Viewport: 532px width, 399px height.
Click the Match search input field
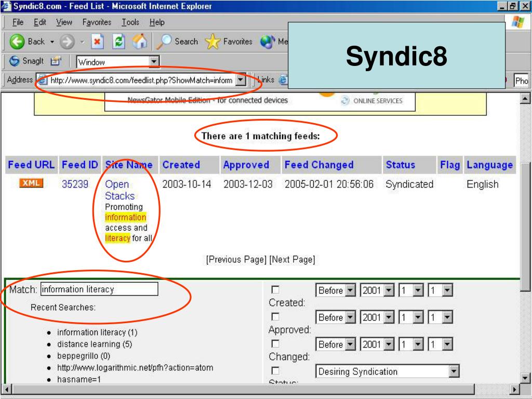pyautogui.click(x=99, y=289)
